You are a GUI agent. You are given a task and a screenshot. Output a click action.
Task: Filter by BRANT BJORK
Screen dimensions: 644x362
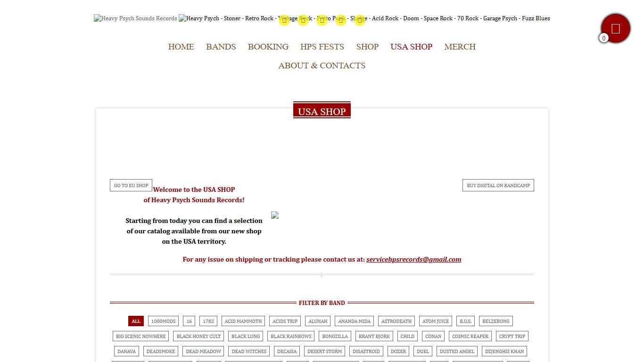coord(374,336)
